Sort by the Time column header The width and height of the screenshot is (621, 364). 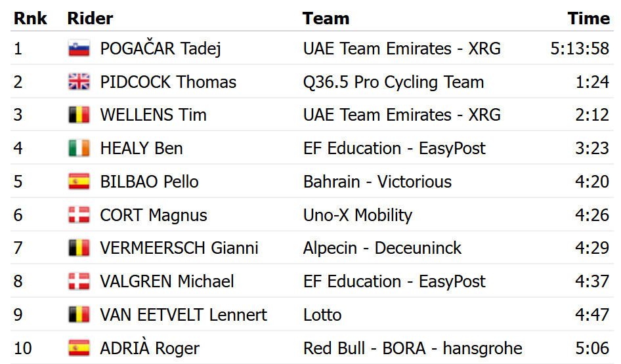[x=589, y=18]
